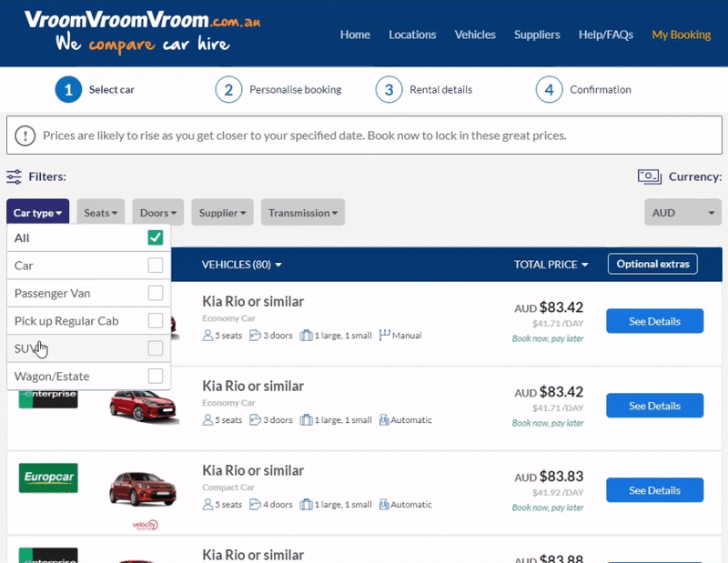Open My Booking from the navigation bar

pyautogui.click(x=681, y=35)
